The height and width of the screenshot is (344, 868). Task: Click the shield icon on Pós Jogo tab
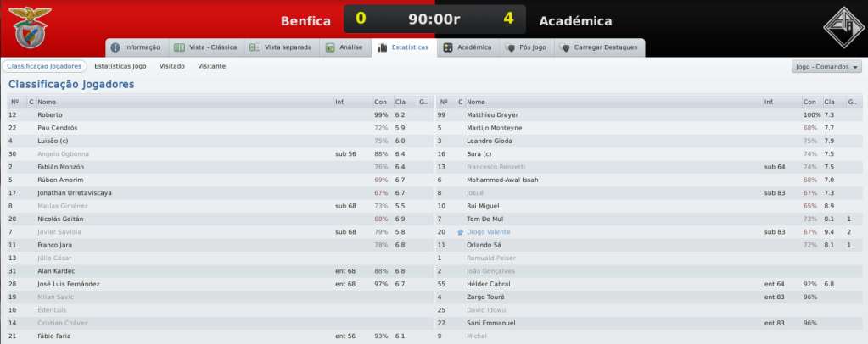pos(510,47)
